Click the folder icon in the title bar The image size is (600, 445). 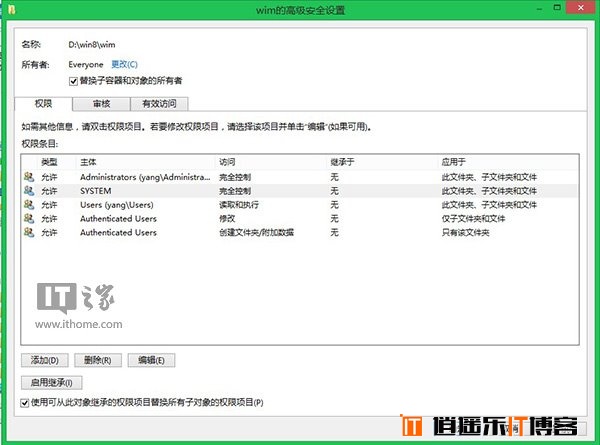click(x=11, y=9)
